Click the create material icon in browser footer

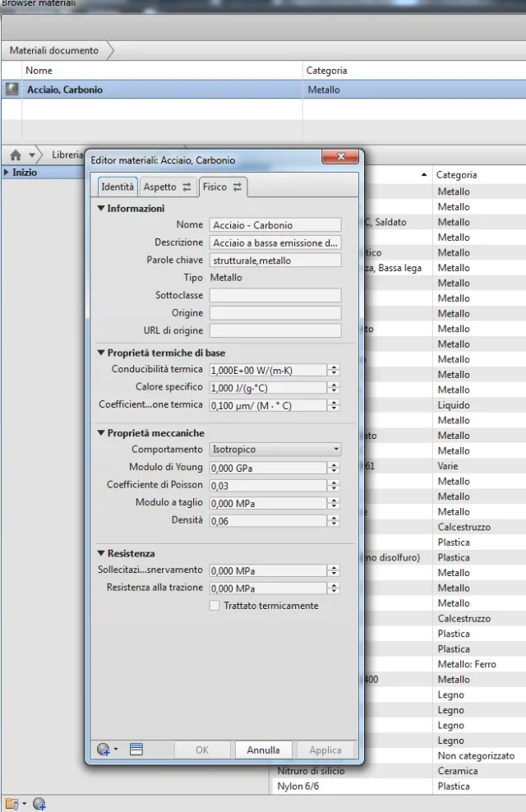39,805
